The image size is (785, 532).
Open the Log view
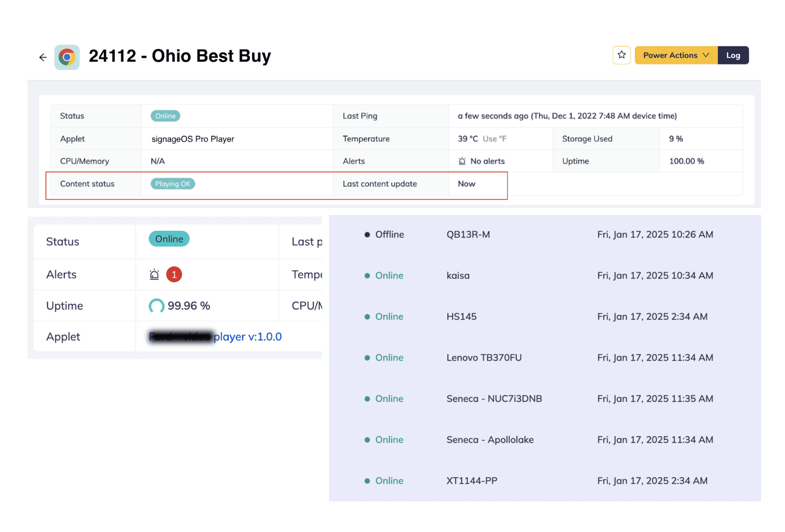click(x=733, y=55)
